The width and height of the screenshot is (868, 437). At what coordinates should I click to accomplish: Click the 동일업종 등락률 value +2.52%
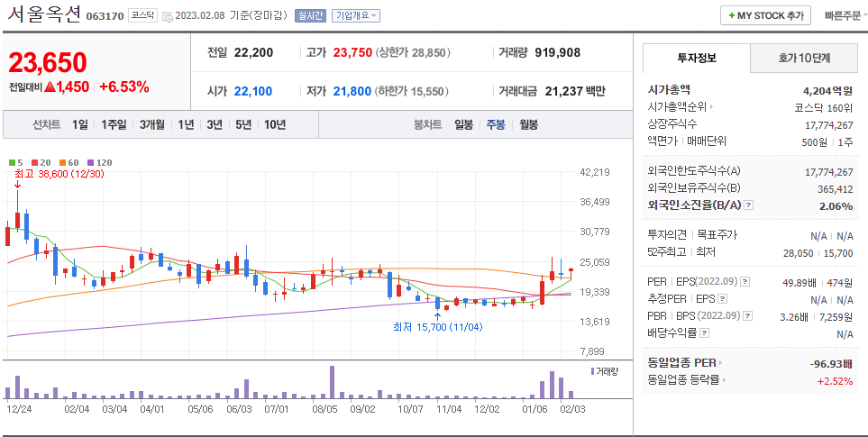click(x=835, y=380)
